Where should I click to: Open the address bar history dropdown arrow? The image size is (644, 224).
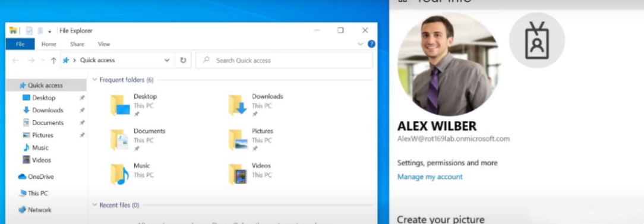coord(167,60)
